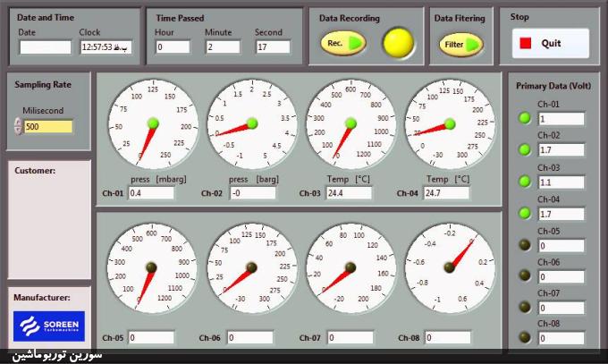This screenshot has height=364, width=608.
Task: Select the Clock time field
Action: pos(106,47)
